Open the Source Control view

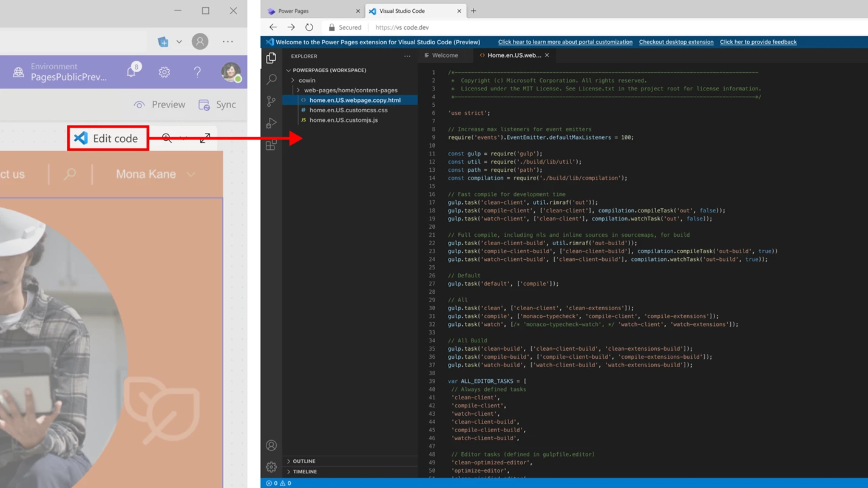click(x=271, y=101)
